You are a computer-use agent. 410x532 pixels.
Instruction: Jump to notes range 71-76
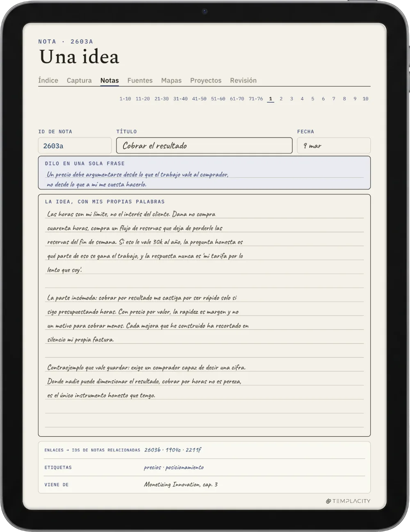click(256, 99)
